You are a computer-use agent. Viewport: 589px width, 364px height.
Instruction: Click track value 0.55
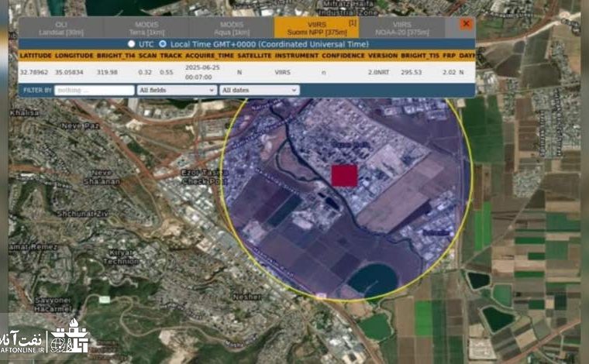point(167,72)
